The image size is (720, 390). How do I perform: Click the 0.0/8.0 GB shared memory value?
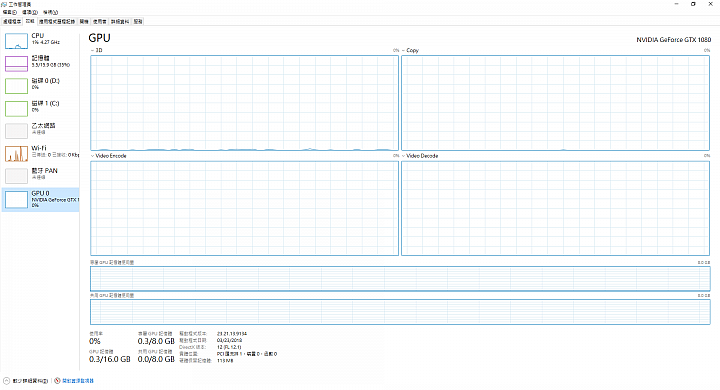156,359
